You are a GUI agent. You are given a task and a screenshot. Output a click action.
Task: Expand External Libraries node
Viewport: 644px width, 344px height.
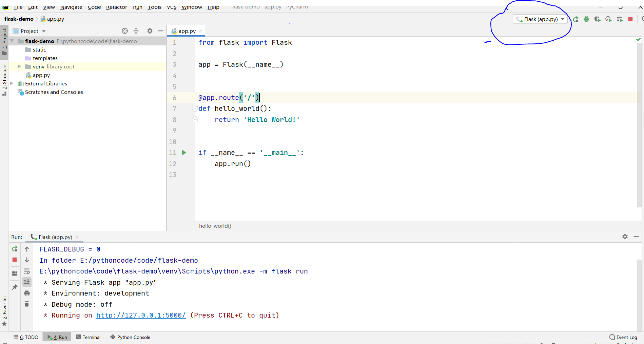click(x=12, y=83)
